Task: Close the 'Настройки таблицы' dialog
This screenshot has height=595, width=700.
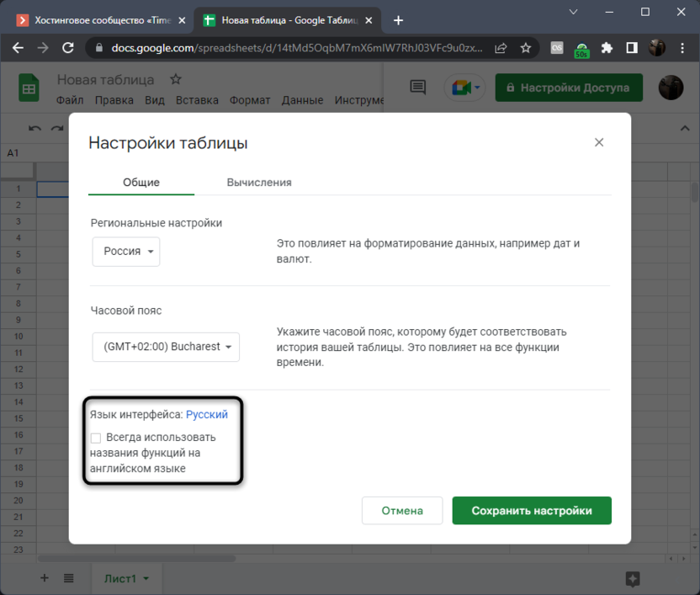Action: click(599, 143)
